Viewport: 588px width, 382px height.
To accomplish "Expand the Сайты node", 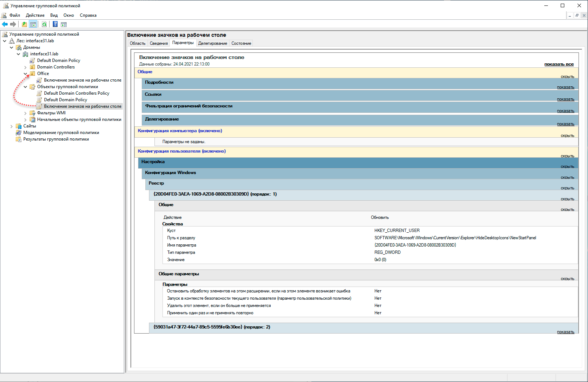I will click(x=12, y=126).
